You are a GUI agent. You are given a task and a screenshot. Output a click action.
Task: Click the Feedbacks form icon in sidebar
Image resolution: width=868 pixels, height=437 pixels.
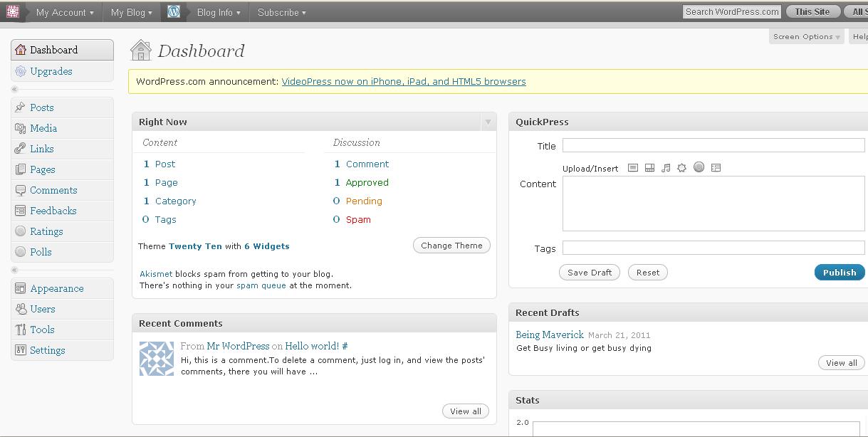[21, 211]
